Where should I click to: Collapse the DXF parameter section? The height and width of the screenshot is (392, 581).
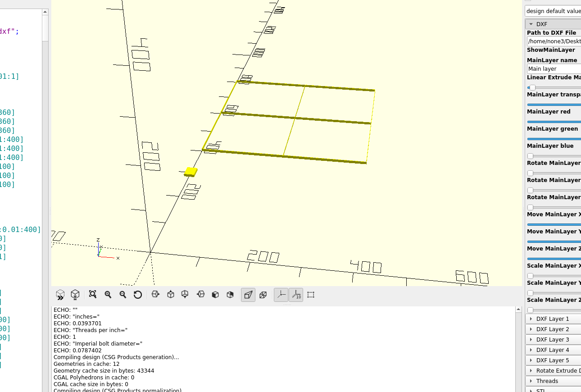532,23
